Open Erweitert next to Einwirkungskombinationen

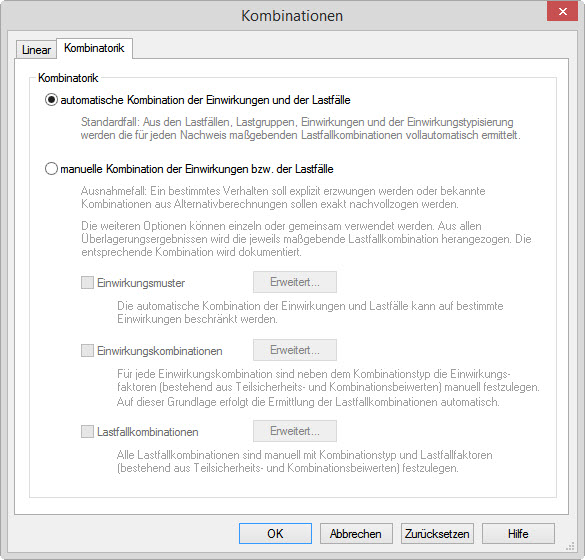click(295, 350)
